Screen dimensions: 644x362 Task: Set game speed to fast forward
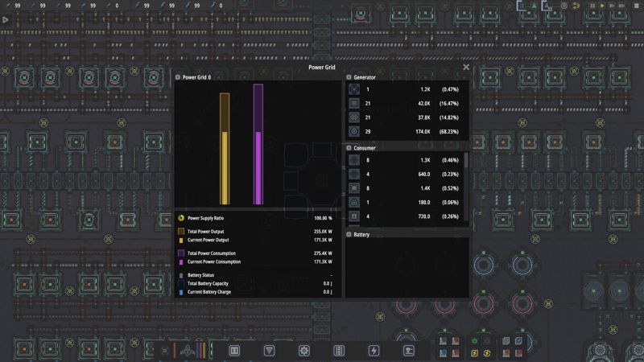coord(613,6)
